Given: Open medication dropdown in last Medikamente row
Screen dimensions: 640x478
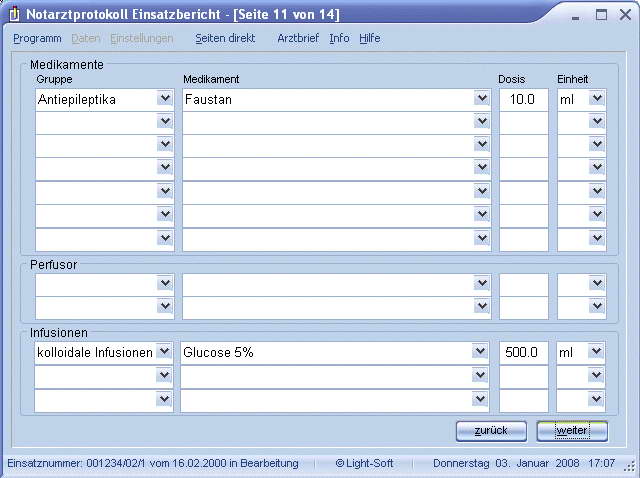Looking at the screenshot, I should point(482,238).
